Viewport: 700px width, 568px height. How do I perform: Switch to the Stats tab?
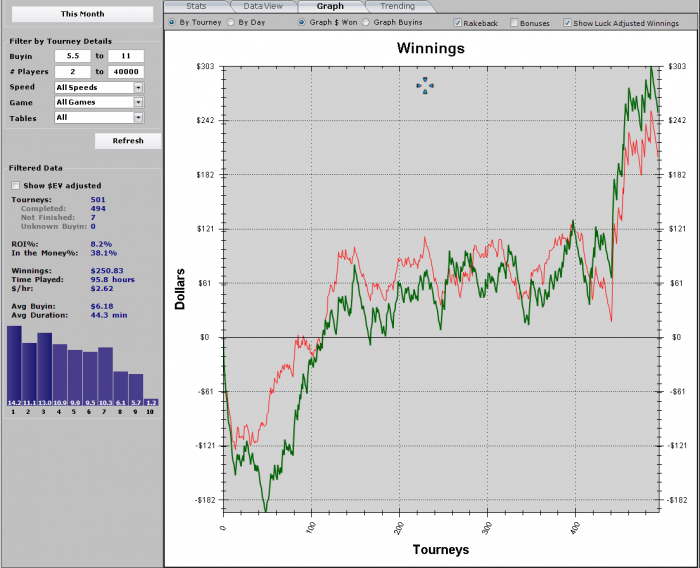[196, 6]
